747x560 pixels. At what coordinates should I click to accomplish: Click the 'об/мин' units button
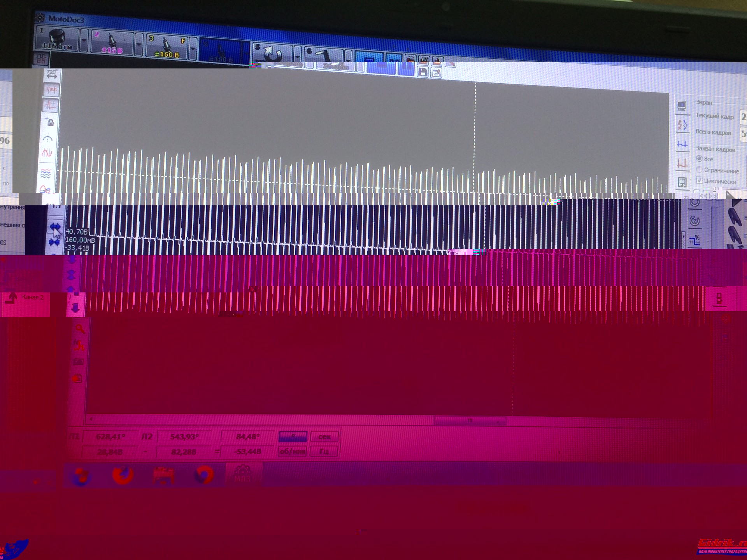(x=292, y=452)
